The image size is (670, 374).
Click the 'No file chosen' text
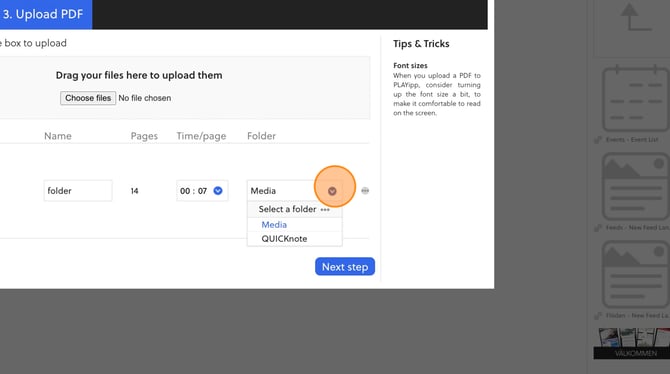144,98
